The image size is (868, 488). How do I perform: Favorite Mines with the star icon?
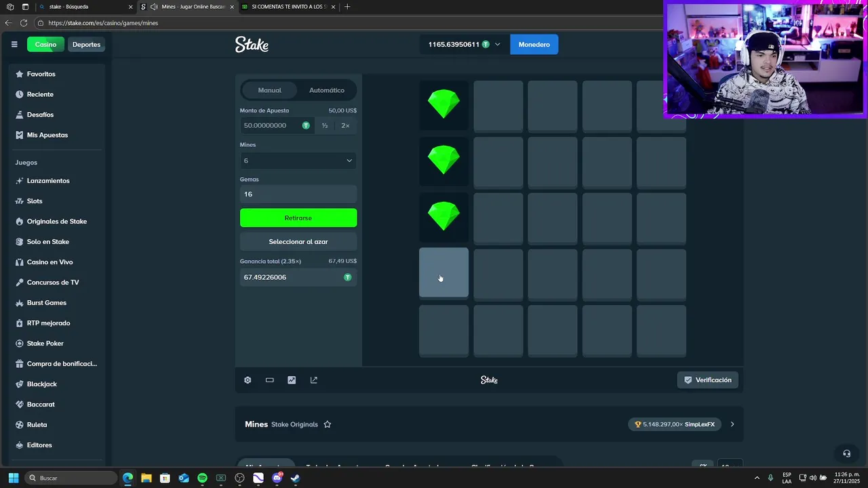point(328,424)
